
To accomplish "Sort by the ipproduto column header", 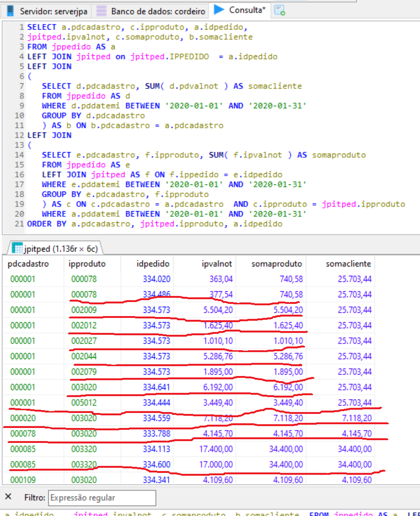I will [x=87, y=264].
